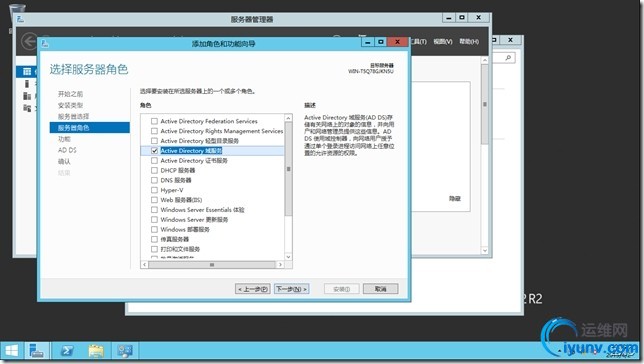Open 工具(T) menu in Server Manager
644x364 pixels.
[419, 41]
